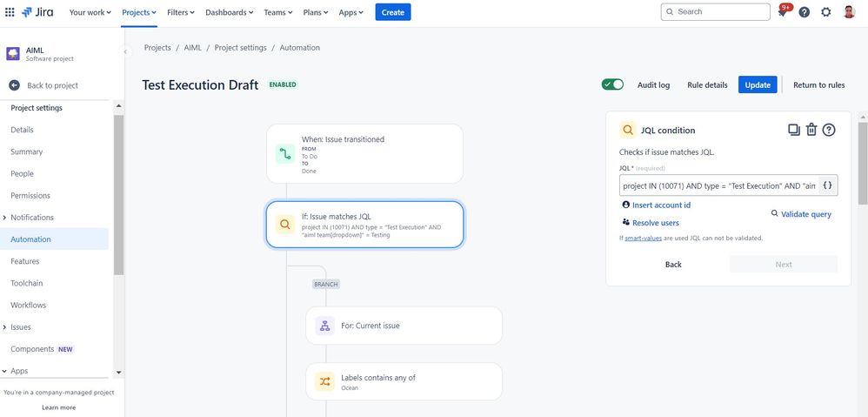Image resolution: width=868 pixels, height=417 pixels.
Task: Collapse the Apps sidebar section
Action: (x=4, y=371)
